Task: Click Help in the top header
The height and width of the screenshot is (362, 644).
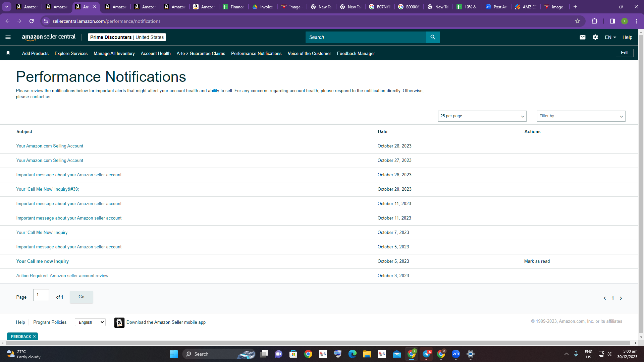Action: [627, 37]
